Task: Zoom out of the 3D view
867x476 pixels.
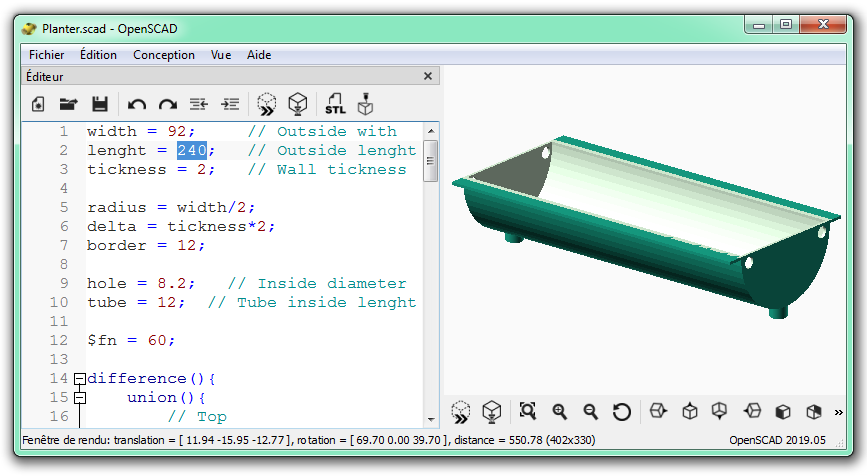Action: click(x=591, y=411)
